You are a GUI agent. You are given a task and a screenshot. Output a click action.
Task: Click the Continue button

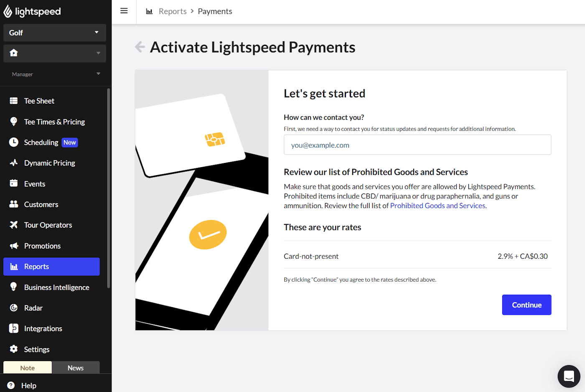click(526, 305)
